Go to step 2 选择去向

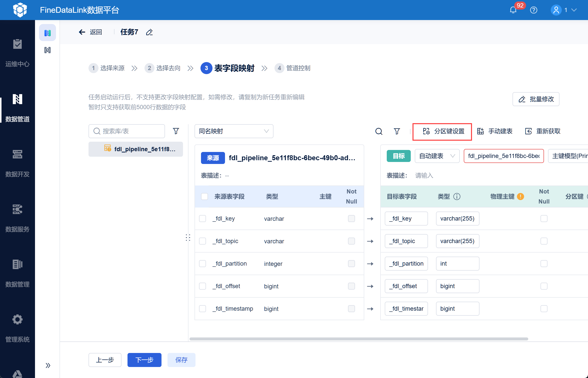click(x=163, y=68)
